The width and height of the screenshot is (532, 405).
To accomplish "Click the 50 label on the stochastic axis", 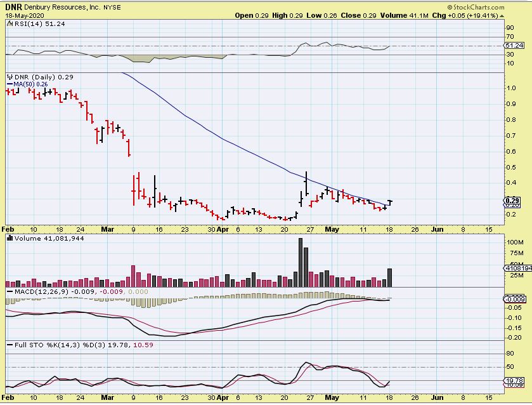I will [510, 367].
